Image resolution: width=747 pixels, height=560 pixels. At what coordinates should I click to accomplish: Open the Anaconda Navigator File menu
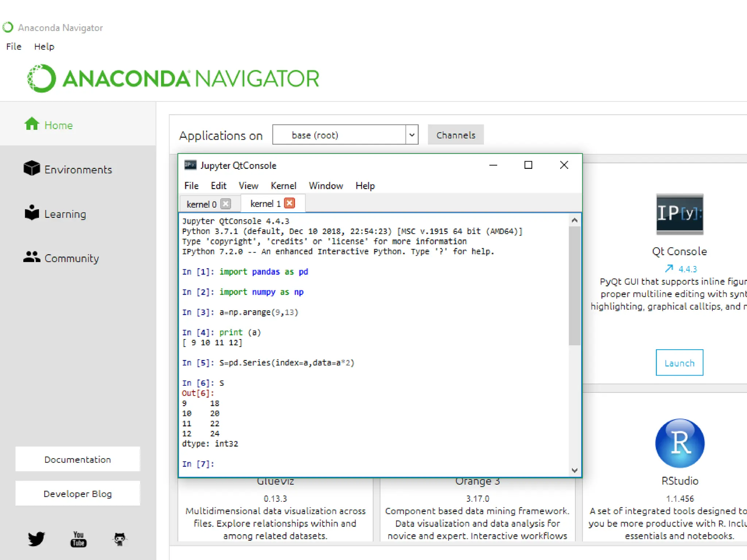[x=14, y=47]
